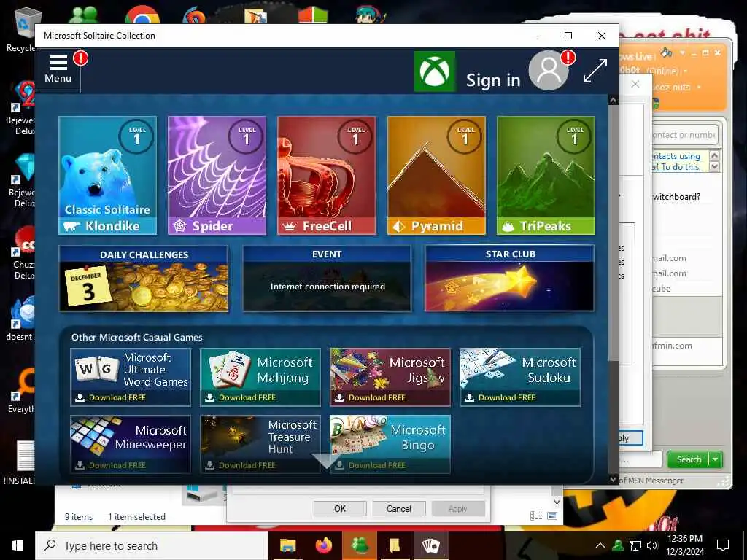The width and height of the screenshot is (747, 560).
Task: Click Klondike level 1 badge
Action: 136,136
